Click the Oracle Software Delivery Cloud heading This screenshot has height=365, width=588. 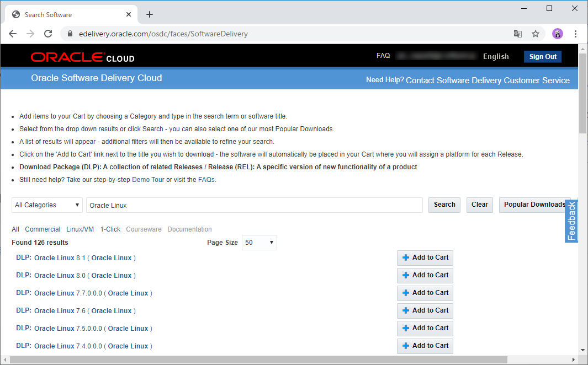97,78
